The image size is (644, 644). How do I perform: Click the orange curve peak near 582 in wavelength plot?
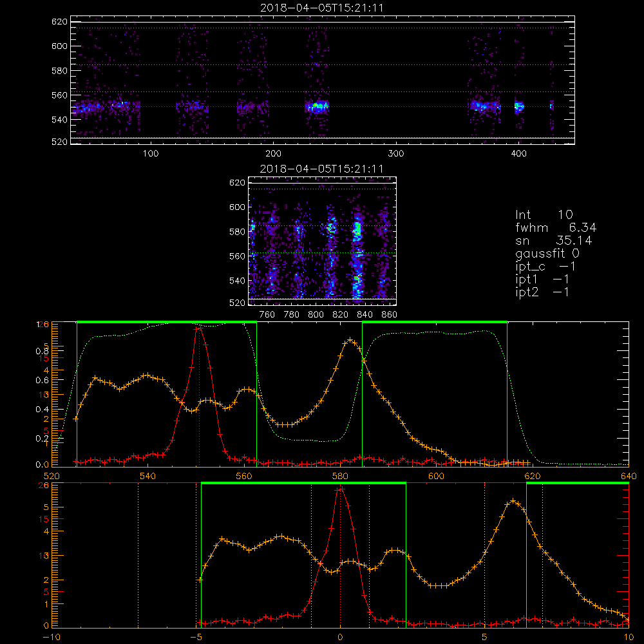[350, 339]
